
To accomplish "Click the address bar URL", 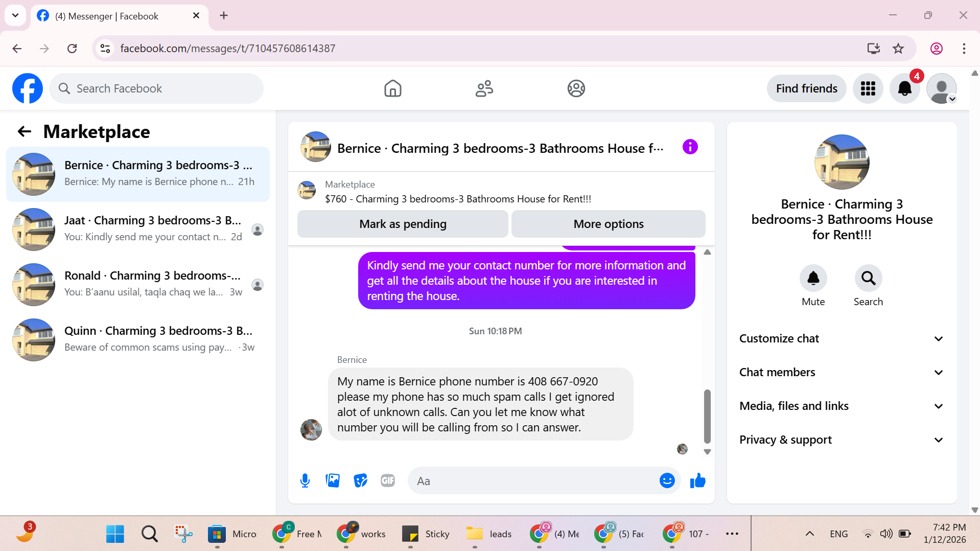I will (x=228, y=49).
